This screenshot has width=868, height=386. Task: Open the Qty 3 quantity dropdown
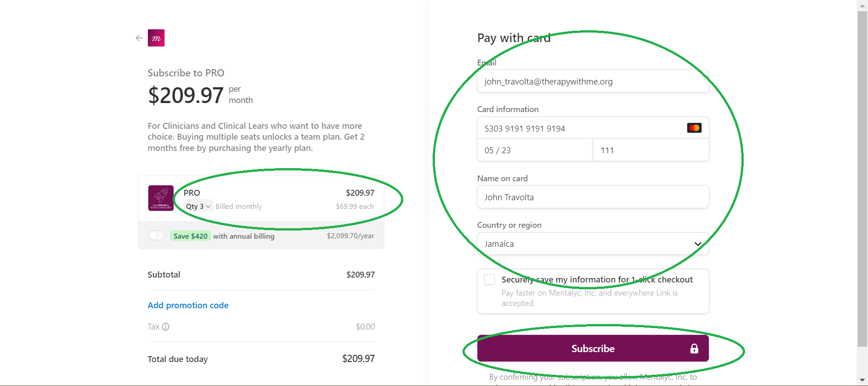[198, 206]
